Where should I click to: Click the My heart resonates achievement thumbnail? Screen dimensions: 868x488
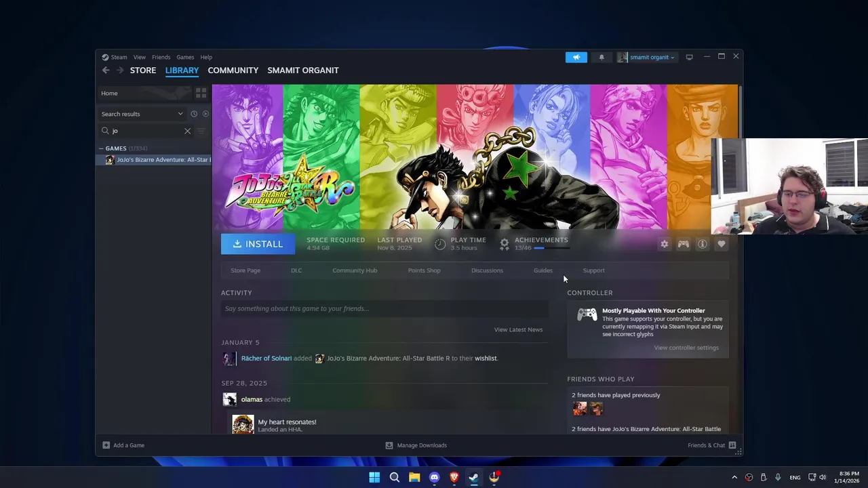pos(243,424)
